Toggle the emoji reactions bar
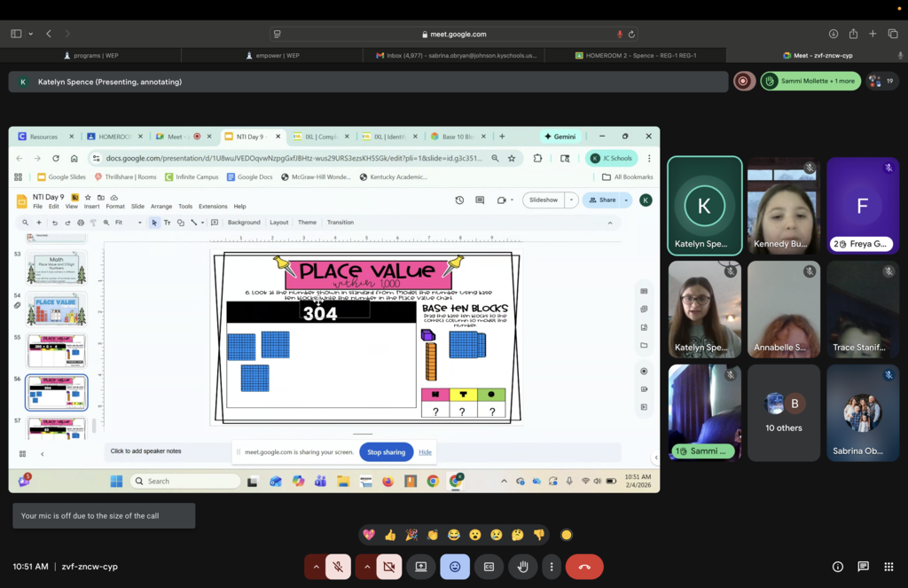908x588 pixels. pyautogui.click(x=455, y=567)
